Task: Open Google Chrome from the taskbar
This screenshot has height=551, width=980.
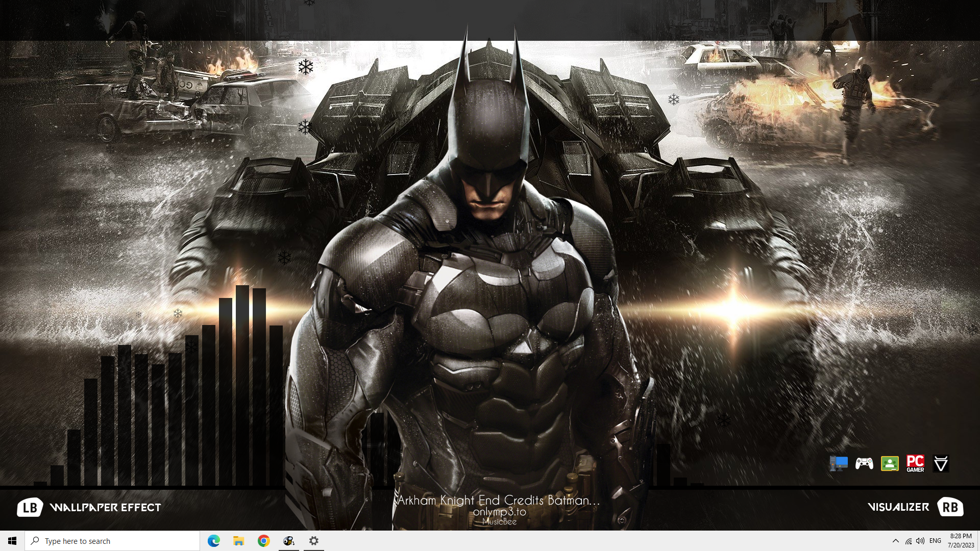Action: point(264,541)
